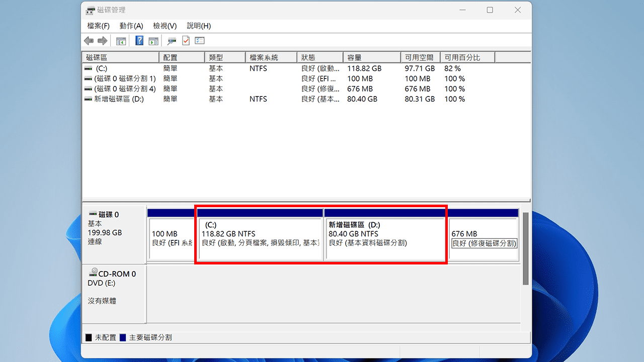Open the 動作(A) menu

[131, 26]
